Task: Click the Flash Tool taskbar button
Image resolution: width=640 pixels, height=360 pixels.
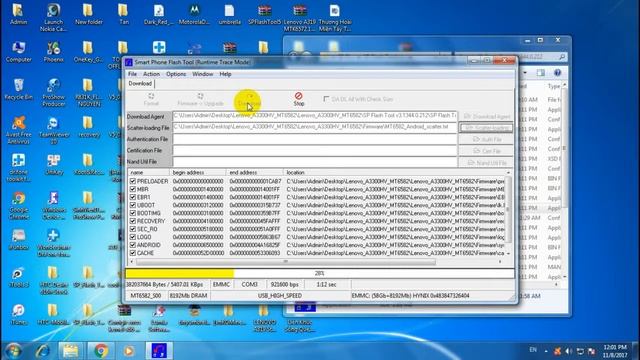Action: pos(159,351)
